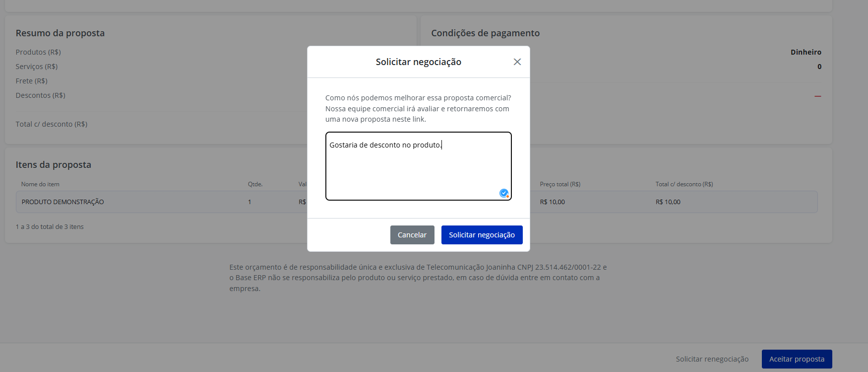Click the blue checkmark grammar icon in textarea

pyautogui.click(x=504, y=193)
